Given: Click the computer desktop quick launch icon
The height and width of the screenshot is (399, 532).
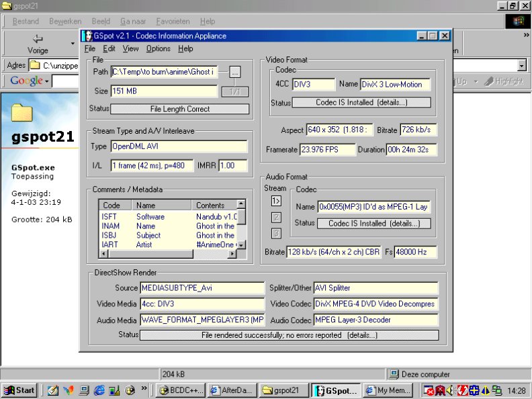Looking at the screenshot, I should pos(84,390).
